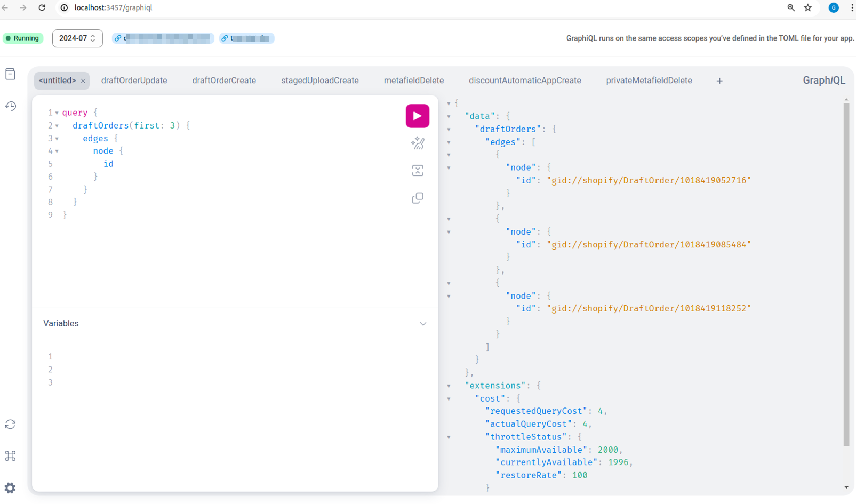Copy the query using the copy icon
856x504 pixels.
pos(417,198)
